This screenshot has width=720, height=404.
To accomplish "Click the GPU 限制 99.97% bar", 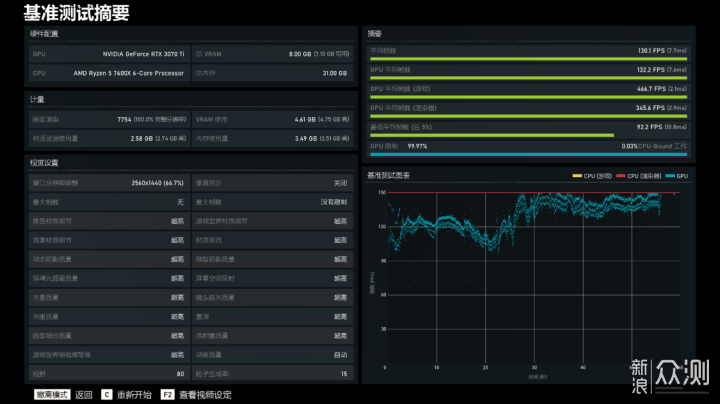I will point(527,152).
